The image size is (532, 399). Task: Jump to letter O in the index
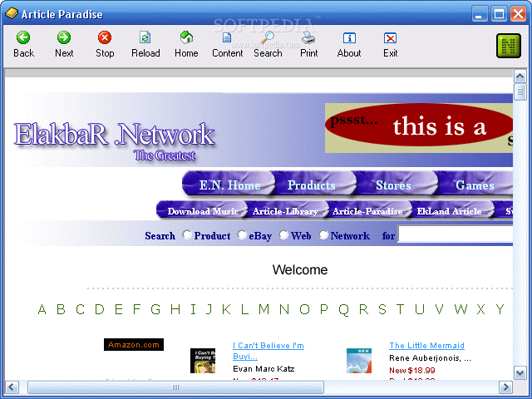pos(304,309)
